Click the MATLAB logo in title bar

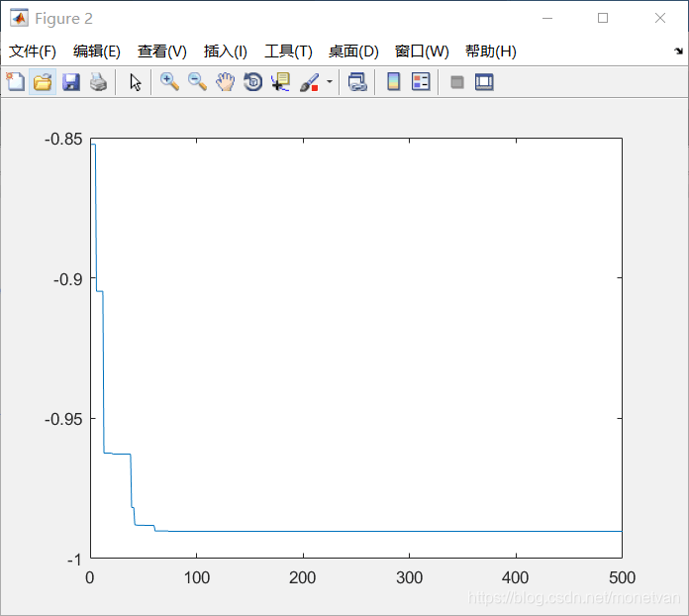pyautogui.click(x=20, y=18)
